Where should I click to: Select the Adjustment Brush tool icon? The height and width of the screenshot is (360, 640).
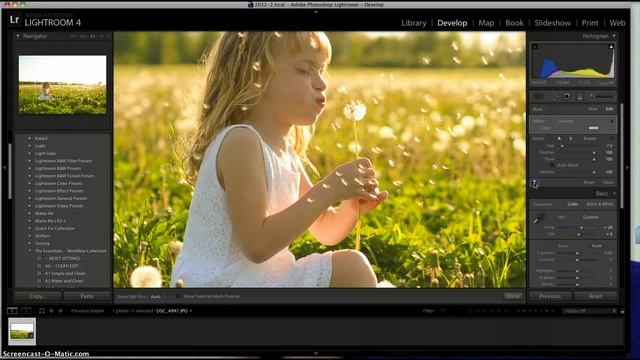pyautogui.click(x=603, y=97)
